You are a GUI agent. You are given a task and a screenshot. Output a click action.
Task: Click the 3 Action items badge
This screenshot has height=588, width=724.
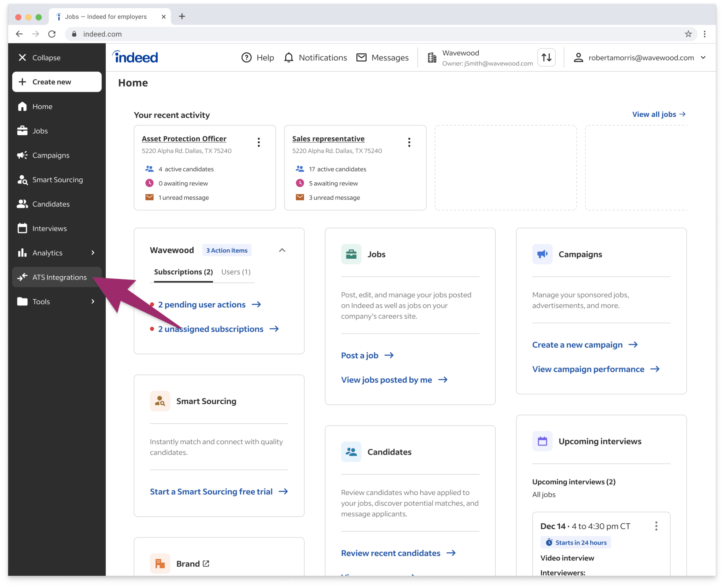click(227, 250)
